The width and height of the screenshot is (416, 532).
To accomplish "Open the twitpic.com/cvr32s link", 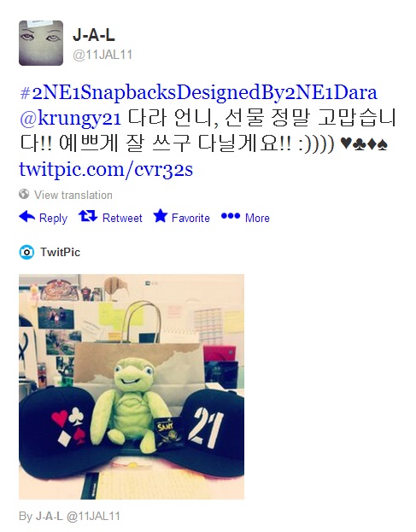I will pyautogui.click(x=106, y=169).
